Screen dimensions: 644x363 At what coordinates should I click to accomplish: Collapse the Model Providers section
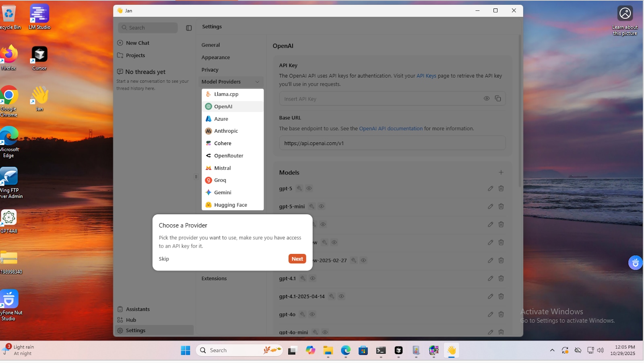(x=257, y=82)
